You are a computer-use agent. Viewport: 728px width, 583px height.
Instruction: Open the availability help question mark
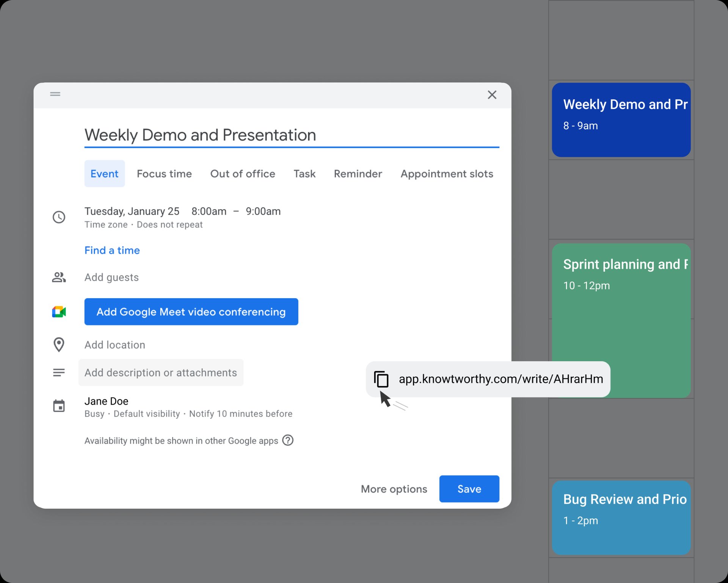tap(288, 440)
